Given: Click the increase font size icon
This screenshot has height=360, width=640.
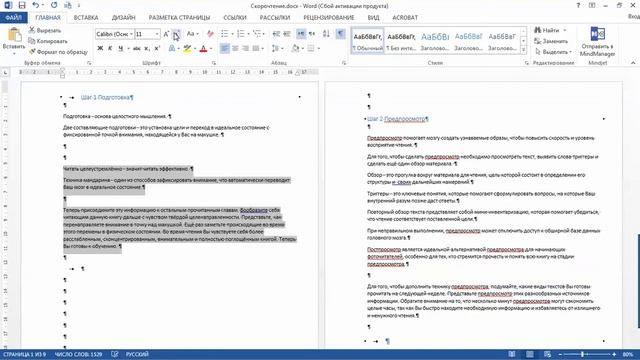Looking at the screenshot, I should [166, 34].
